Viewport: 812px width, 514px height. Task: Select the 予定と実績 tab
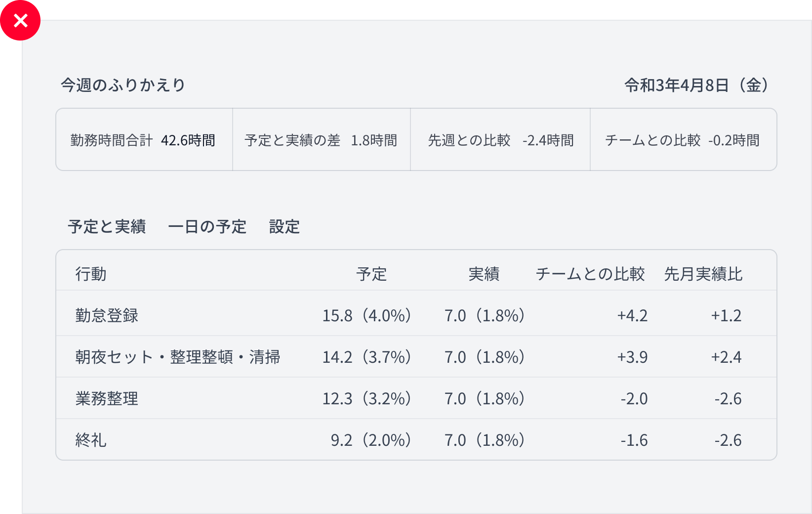[x=107, y=227]
